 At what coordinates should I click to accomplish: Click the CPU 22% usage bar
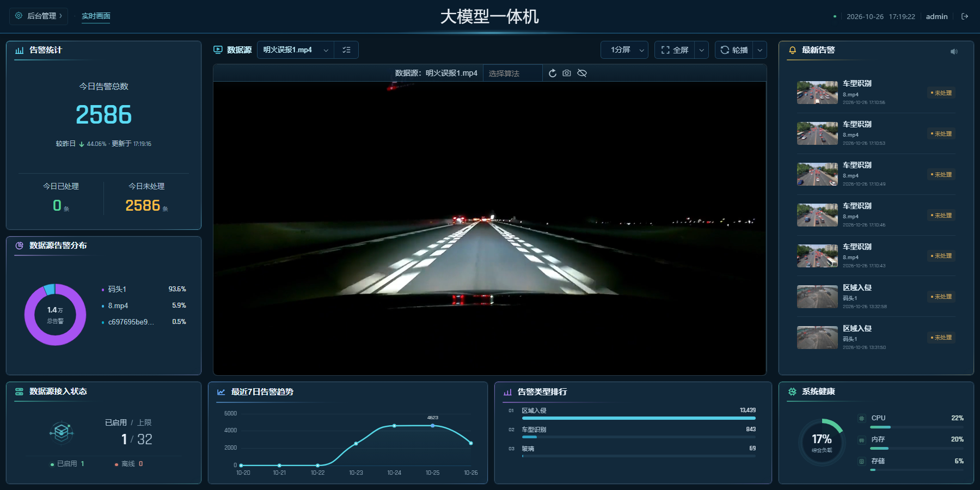(917, 427)
